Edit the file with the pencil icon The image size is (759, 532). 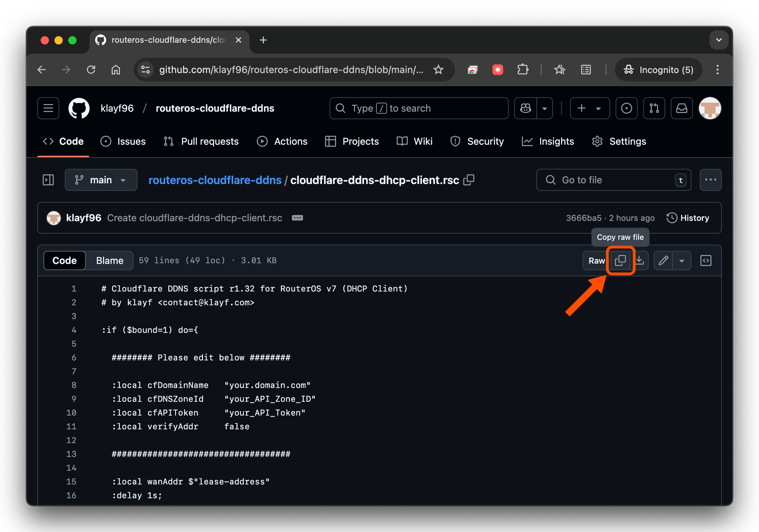pos(663,260)
